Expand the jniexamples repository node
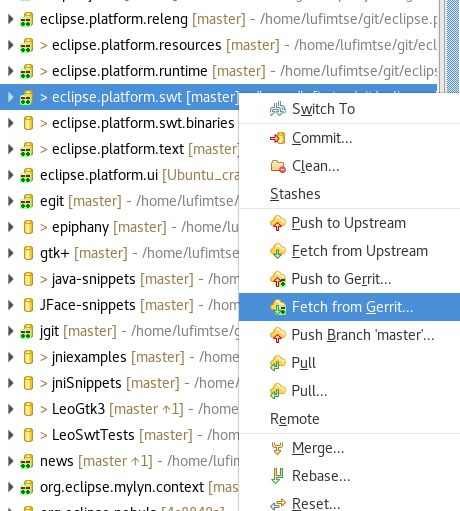460x511 pixels. pyautogui.click(x=11, y=357)
